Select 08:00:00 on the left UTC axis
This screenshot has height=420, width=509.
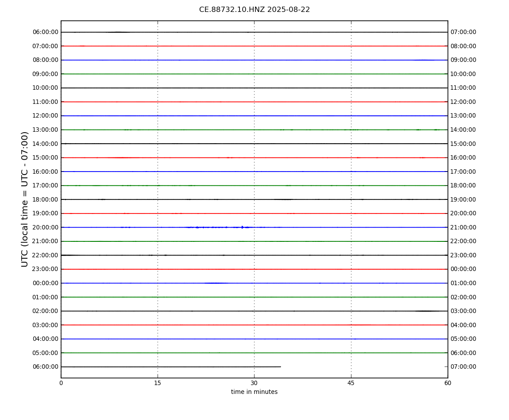[x=46, y=60]
